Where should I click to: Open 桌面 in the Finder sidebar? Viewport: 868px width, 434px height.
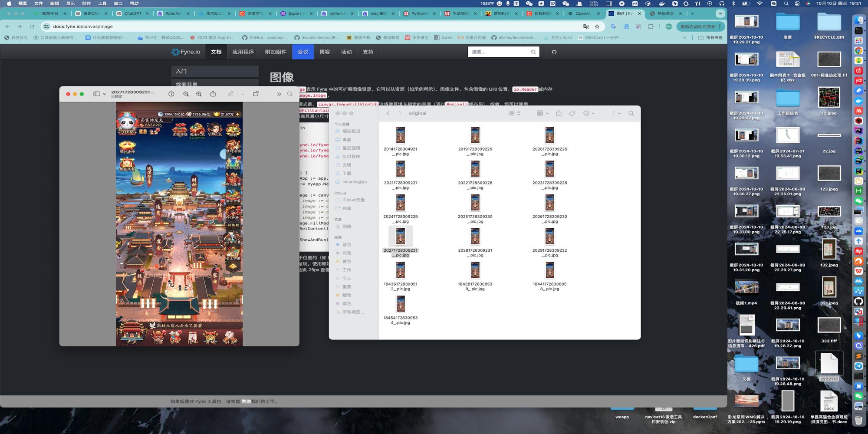click(343, 140)
